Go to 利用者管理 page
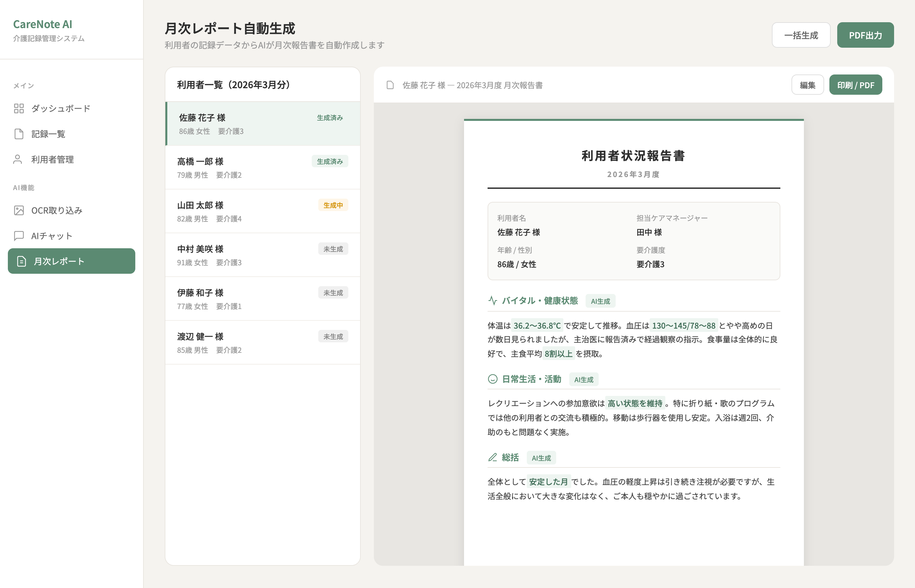Image resolution: width=915 pixels, height=588 pixels. (72, 160)
